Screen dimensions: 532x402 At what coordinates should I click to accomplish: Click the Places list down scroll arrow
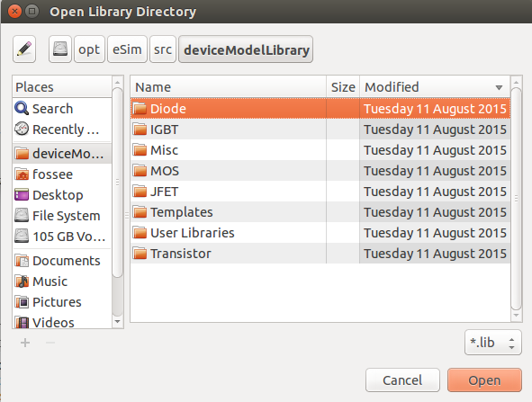[117, 321]
